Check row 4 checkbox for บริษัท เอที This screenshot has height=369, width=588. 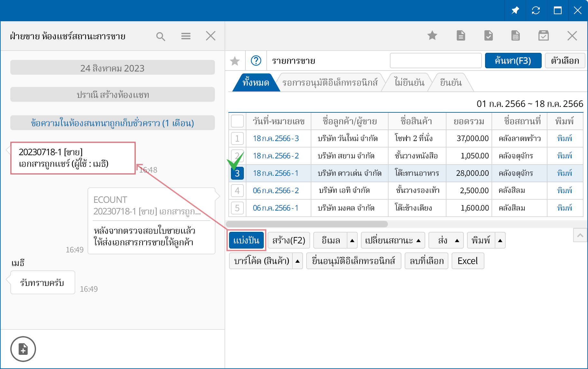point(237,191)
